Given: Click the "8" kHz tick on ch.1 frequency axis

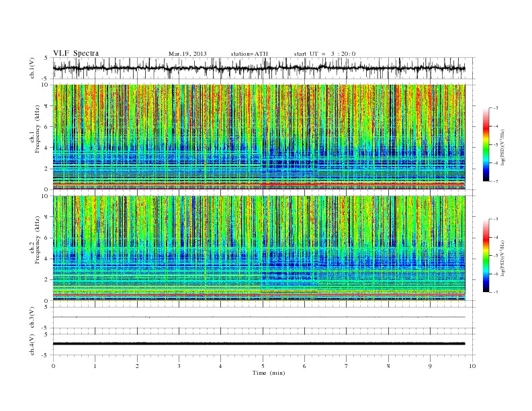Looking at the screenshot, I should (x=46, y=106).
